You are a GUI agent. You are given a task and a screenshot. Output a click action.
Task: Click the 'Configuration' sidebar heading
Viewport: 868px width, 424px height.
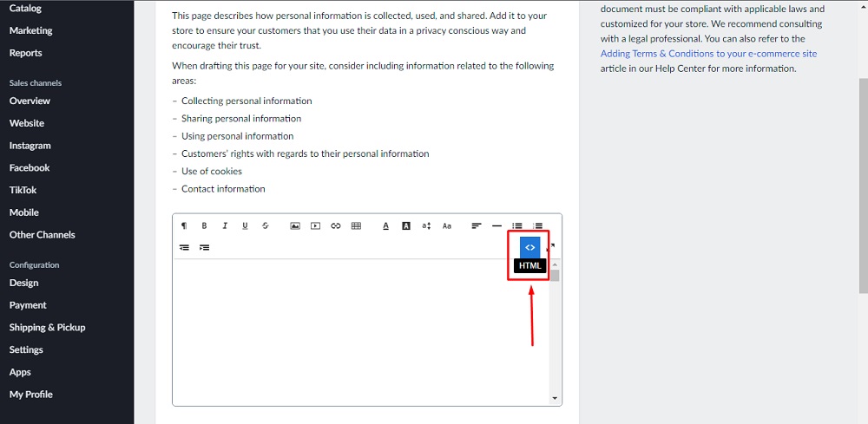click(35, 264)
